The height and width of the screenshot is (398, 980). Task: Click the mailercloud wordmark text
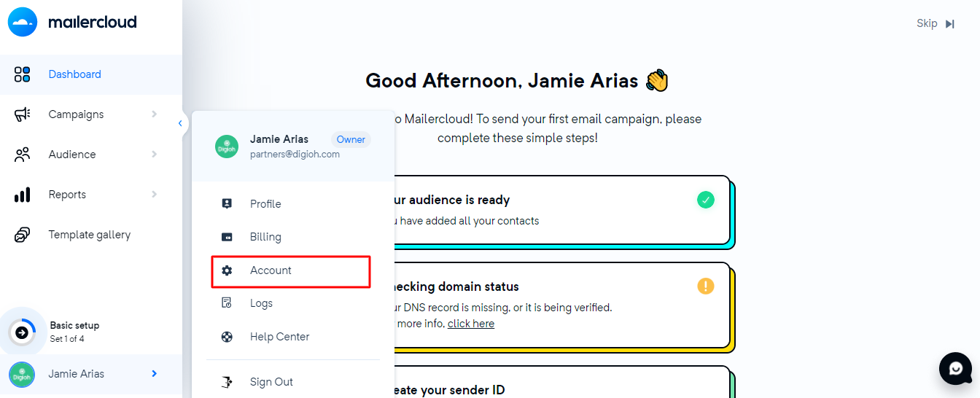[x=93, y=22]
